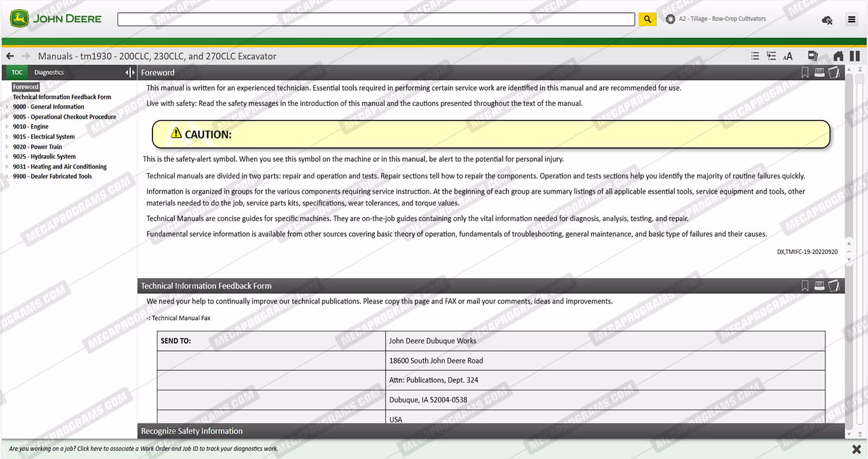Open Technical Information Feedback Form in TOC
Viewport: 868px width, 459px height.
pyautogui.click(x=62, y=97)
